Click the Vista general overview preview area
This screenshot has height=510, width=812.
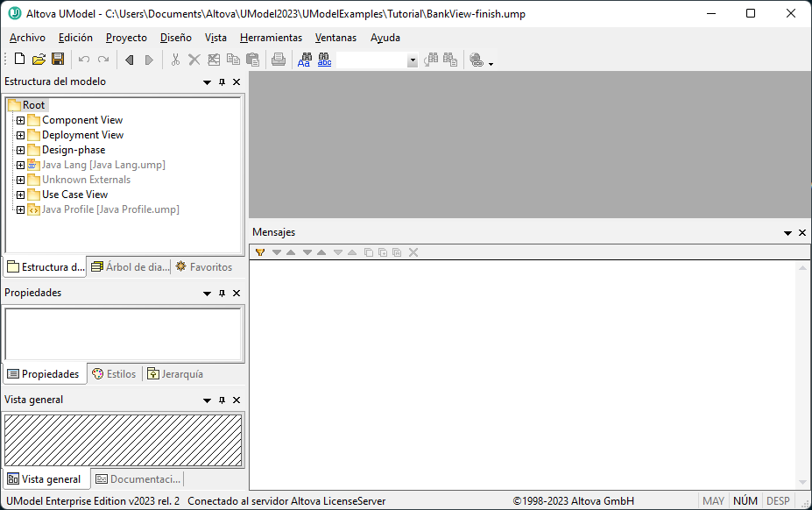[x=123, y=440]
